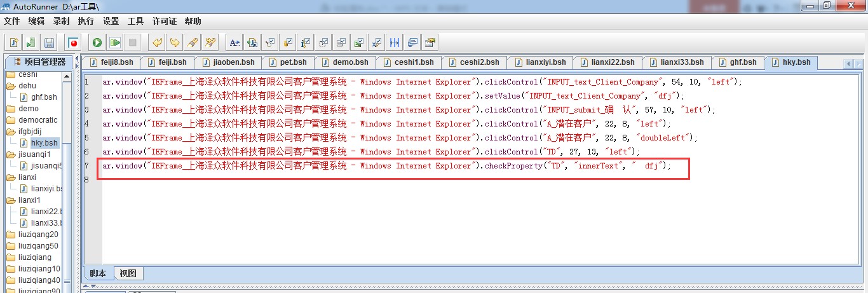Click the step-run play icon

pyautogui.click(x=115, y=43)
